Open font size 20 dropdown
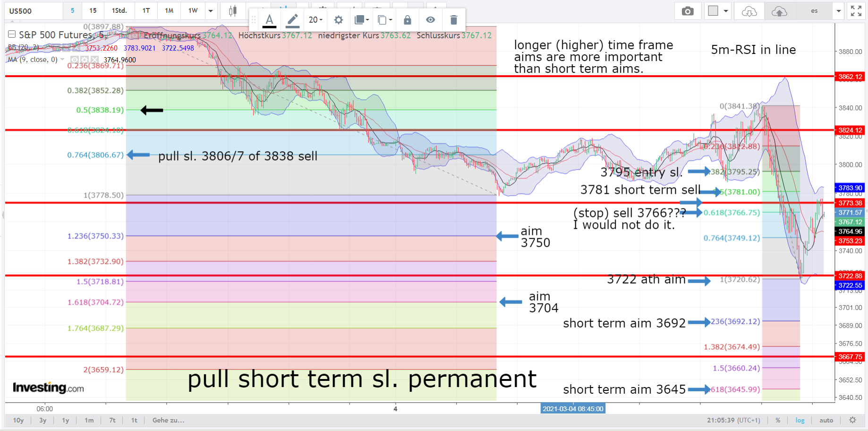Screen dimensions: 868x431 [315, 20]
